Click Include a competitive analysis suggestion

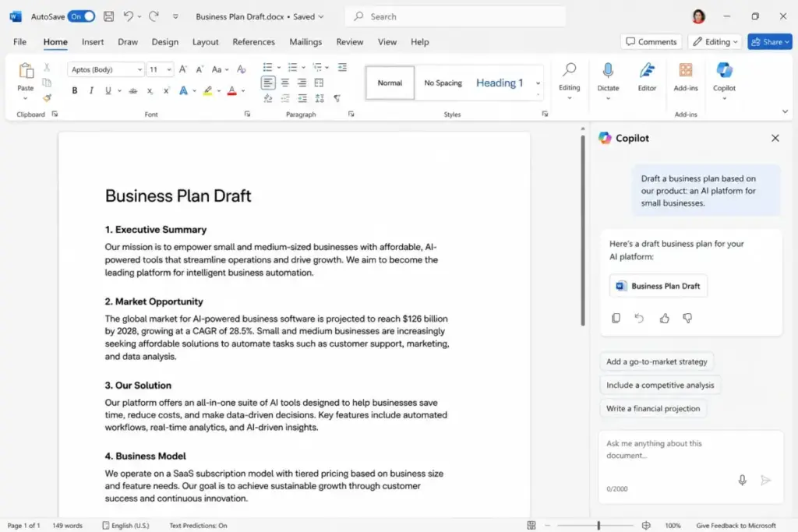coord(660,385)
